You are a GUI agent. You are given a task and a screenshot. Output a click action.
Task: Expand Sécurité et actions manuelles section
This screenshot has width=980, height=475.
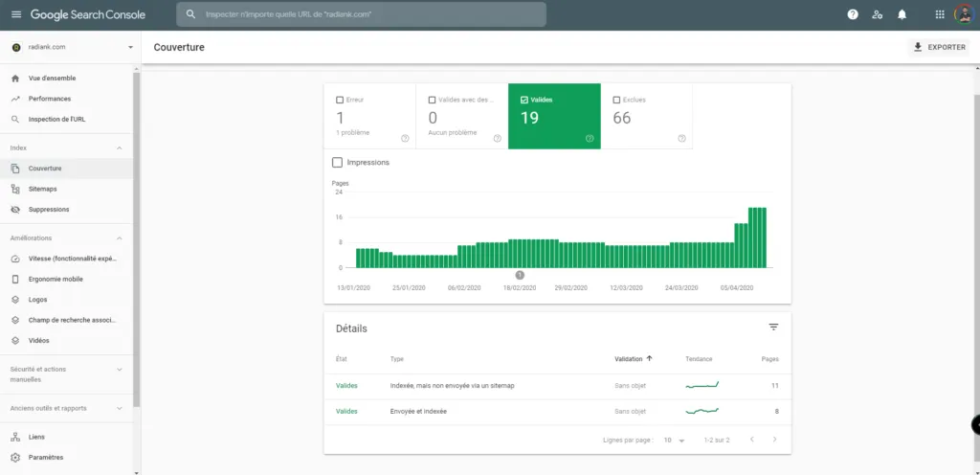pyautogui.click(x=119, y=370)
